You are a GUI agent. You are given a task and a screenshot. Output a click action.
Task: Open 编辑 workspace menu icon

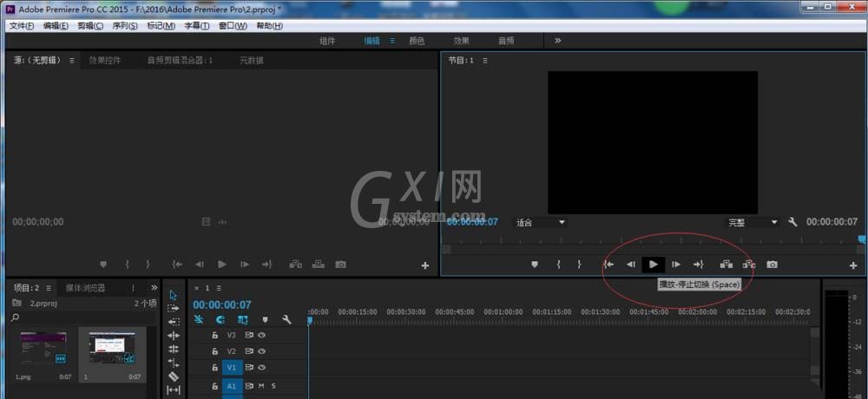392,41
